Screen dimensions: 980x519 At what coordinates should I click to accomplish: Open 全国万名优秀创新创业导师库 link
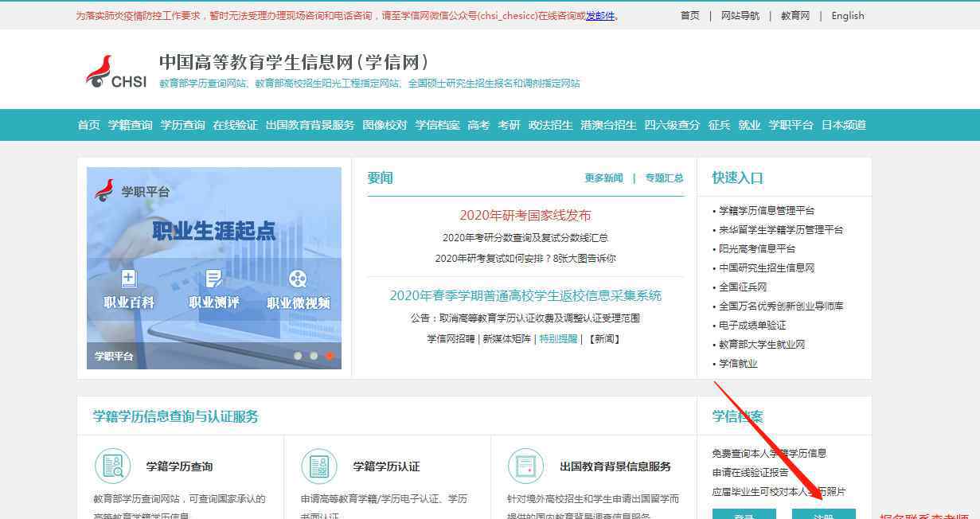point(781,306)
